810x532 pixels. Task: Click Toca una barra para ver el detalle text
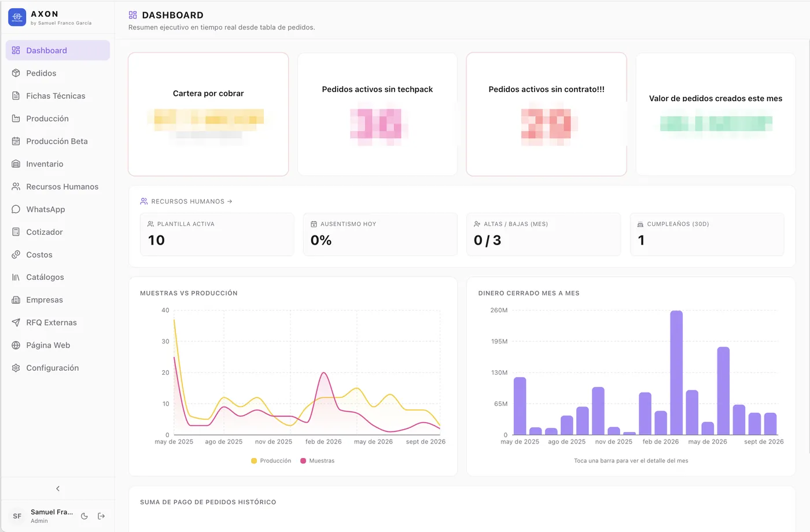[x=631, y=461]
